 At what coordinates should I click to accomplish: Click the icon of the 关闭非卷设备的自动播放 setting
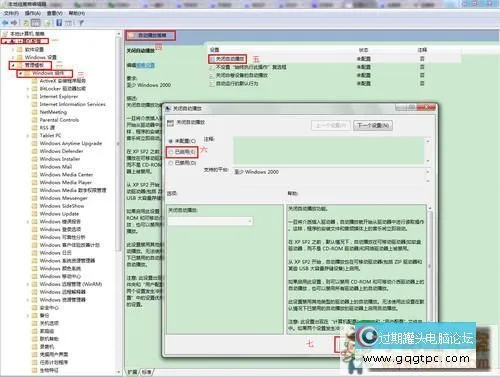point(211,75)
